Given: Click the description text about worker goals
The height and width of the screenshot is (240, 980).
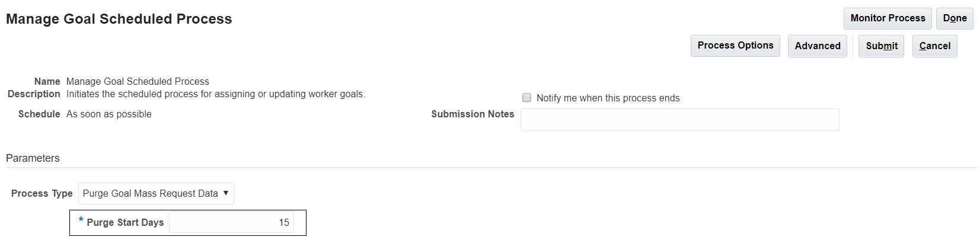Looking at the screenshot, I should click(x=215, y=94).
